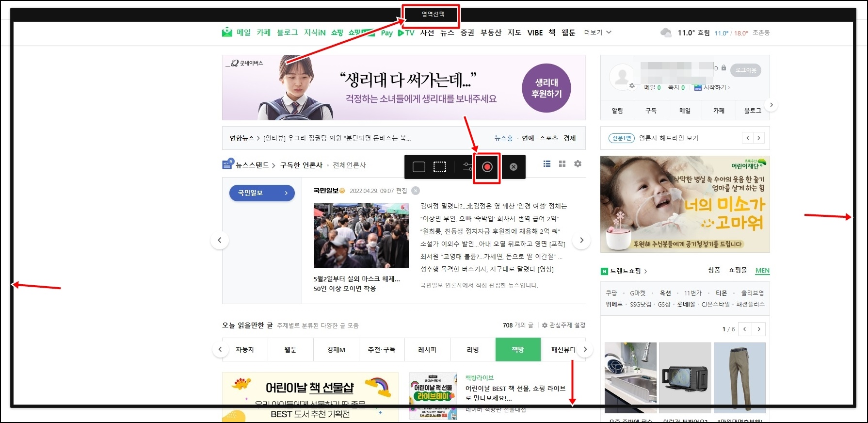
Task: Switch newsstand to list view icon
Action: click(x=547, y=164)
